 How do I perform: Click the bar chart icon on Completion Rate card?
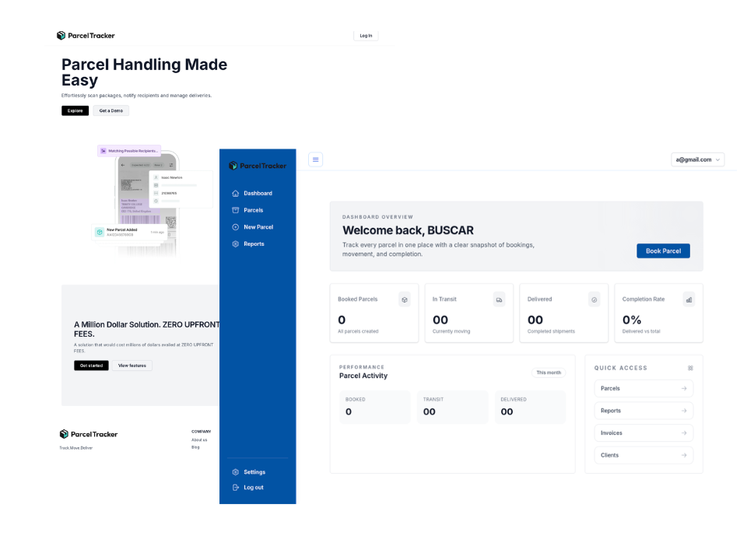(x=688, y=299)
